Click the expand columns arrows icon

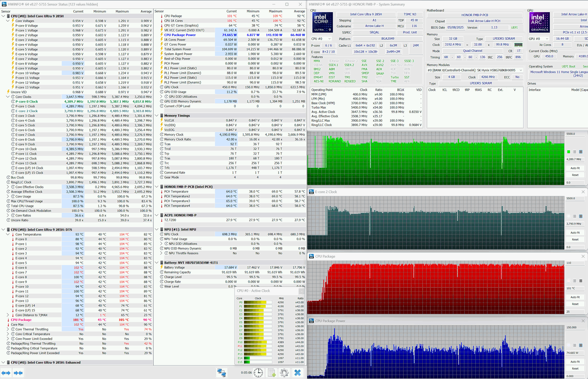coord(6,373)
